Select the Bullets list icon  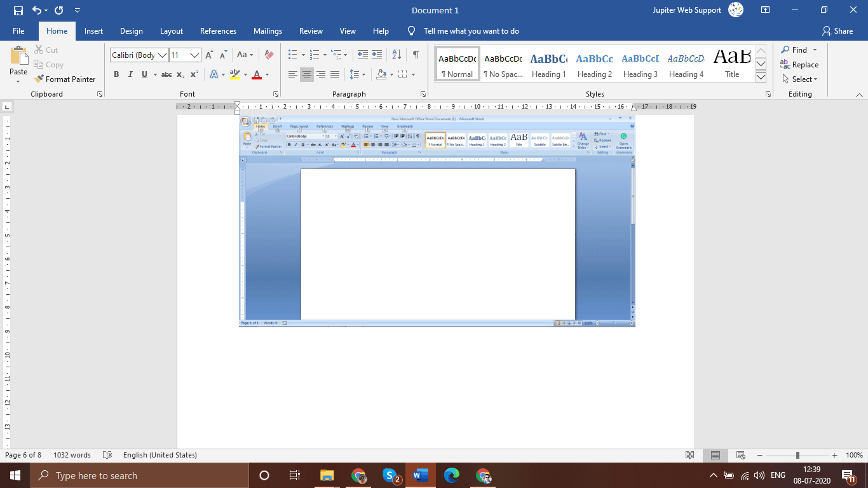pos(292,53)
